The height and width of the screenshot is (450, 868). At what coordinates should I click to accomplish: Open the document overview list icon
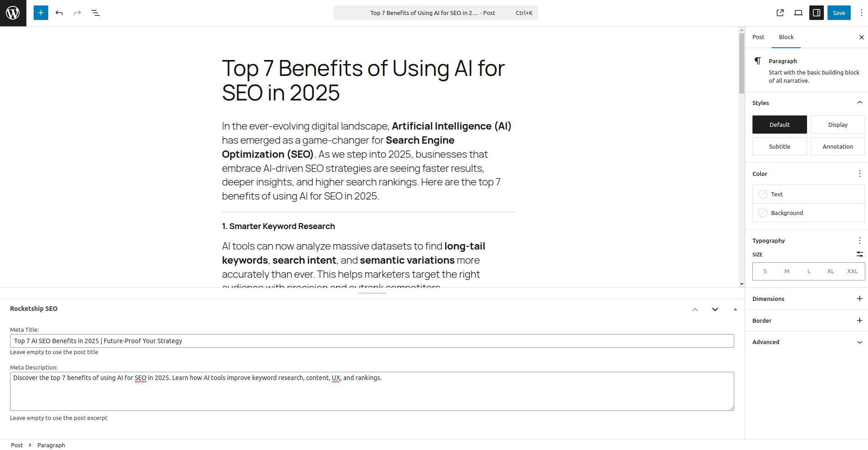(96, 13)
